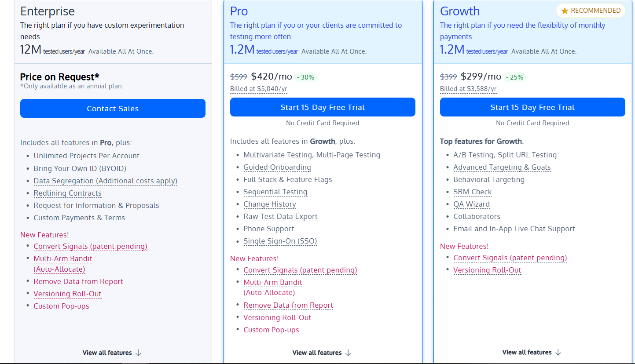Start the 15-day free trial for Pro

pos(323,107)
